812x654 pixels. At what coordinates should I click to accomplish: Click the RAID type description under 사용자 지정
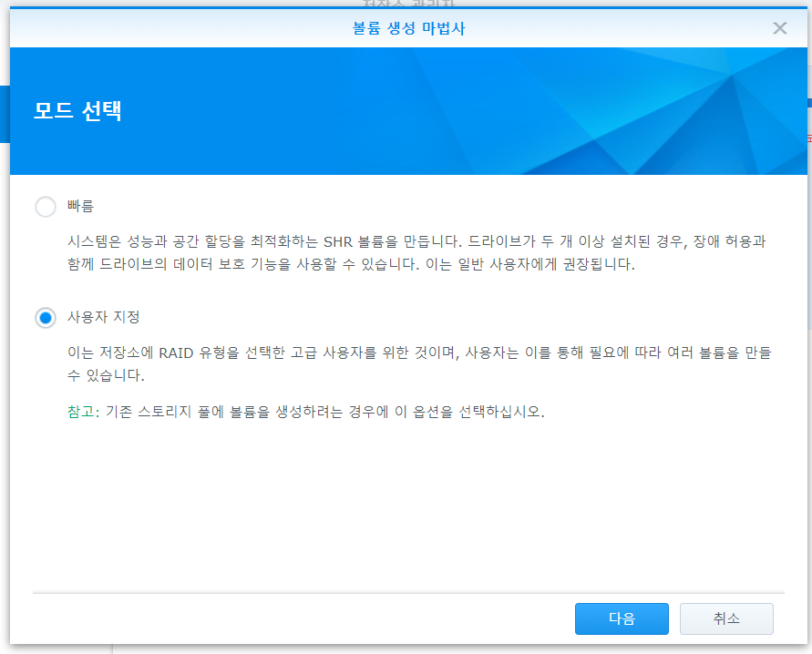(x=419, y=363)
